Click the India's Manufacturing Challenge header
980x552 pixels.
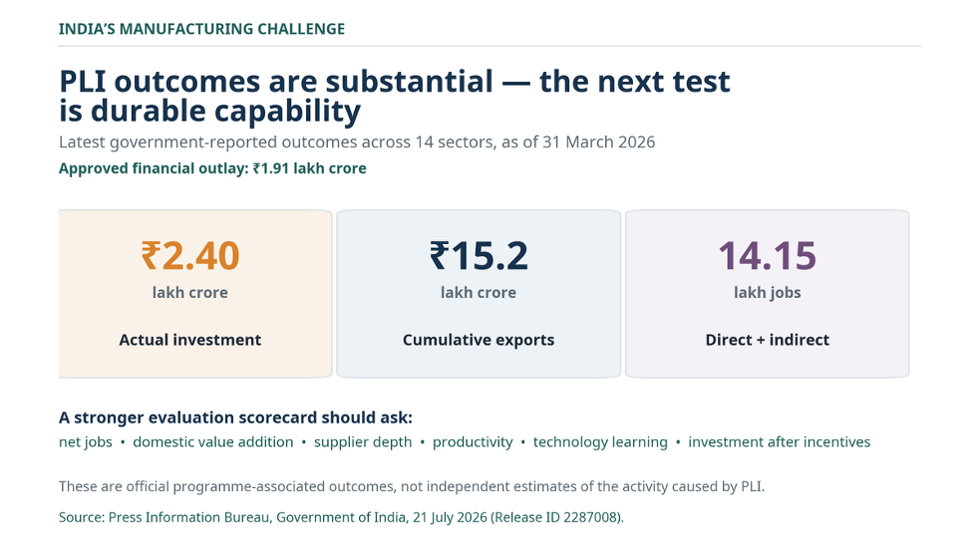pos(201,29)
